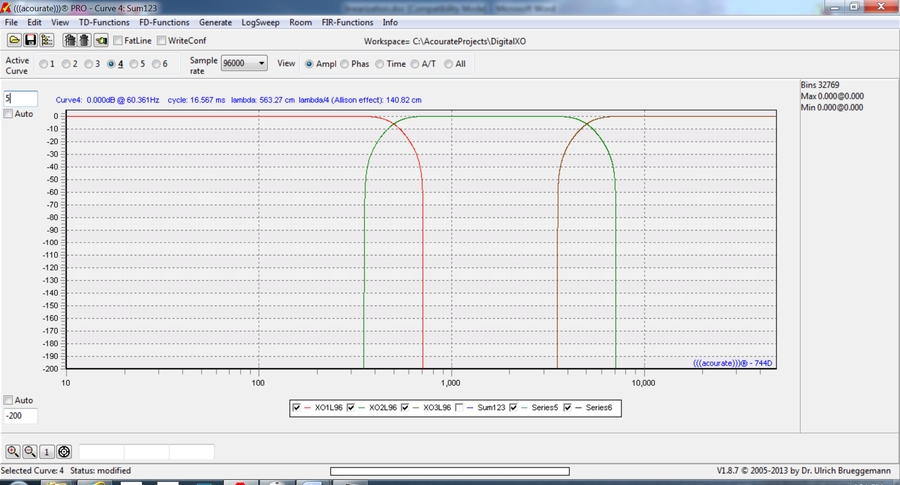Zoom in with the plus magnifier icon
900x485 pixels.
(x=13, y=452)
